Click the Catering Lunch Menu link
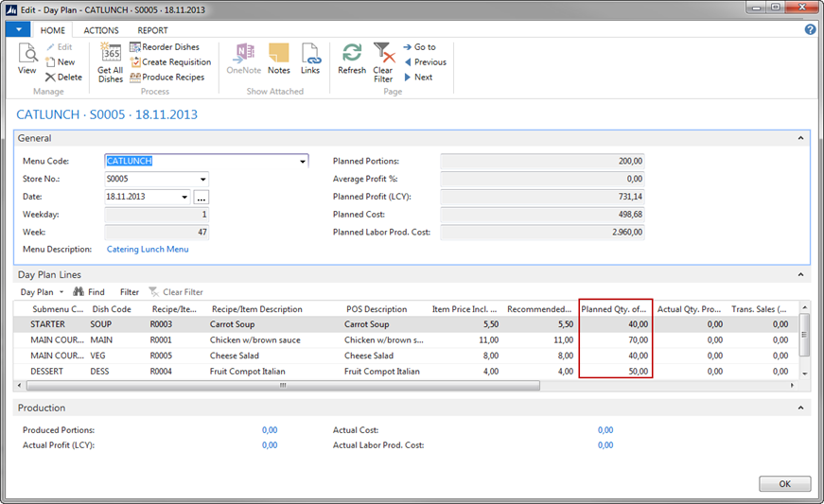Image resolution: width=824 pixels, height=504 pixels. [x=148, y=250]
